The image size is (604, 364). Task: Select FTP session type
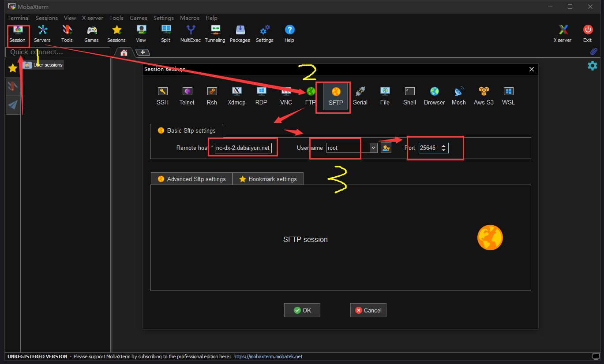(x=311, y=96)
